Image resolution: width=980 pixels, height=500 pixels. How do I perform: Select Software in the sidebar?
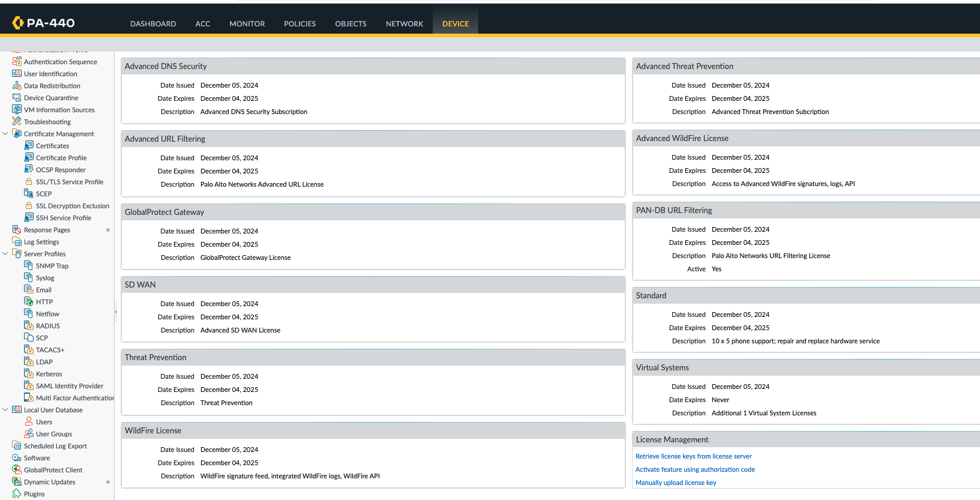click(x=37, y=458)
